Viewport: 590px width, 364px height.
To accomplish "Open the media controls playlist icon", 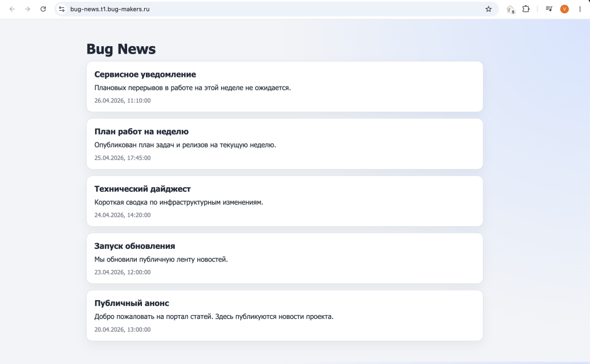I will point(549,9).
